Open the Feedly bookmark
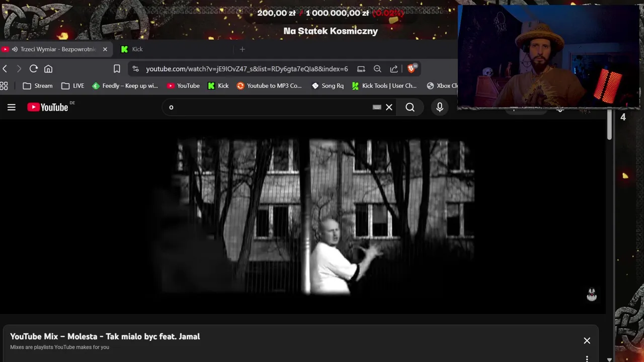This screenshot has height=362, width=644. pos(125,86)
